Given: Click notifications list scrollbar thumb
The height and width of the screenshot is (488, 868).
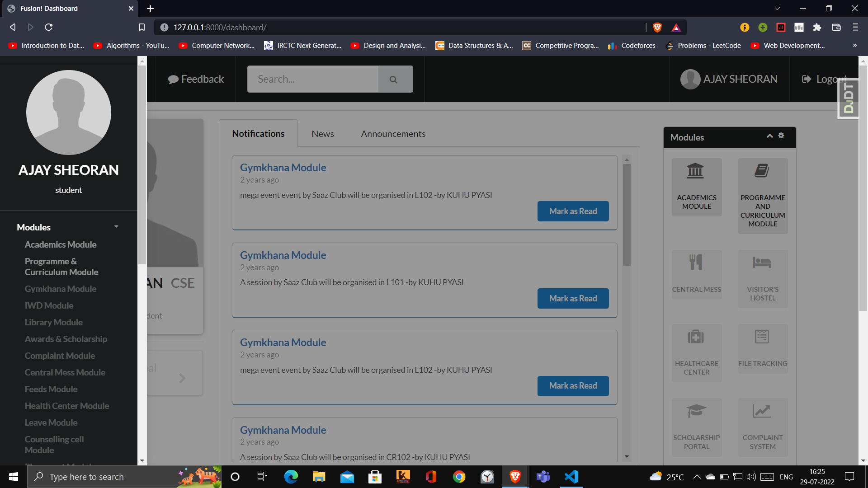Looking at the screenshot, I should 627,214.
